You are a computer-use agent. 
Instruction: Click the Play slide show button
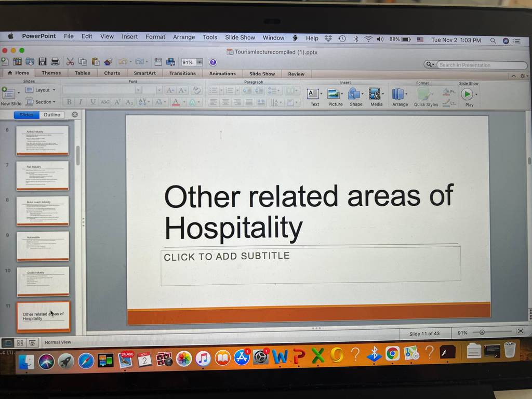click(x=469, y=98)
